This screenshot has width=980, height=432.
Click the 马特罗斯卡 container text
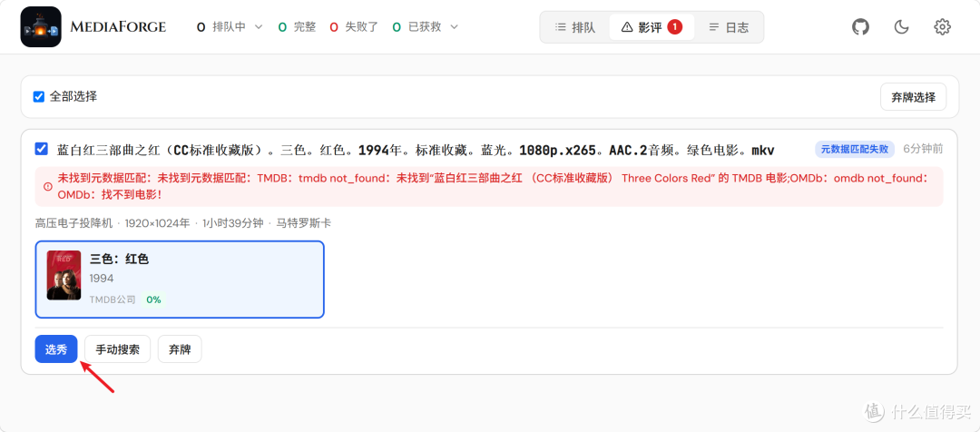[x=304, y=223]
